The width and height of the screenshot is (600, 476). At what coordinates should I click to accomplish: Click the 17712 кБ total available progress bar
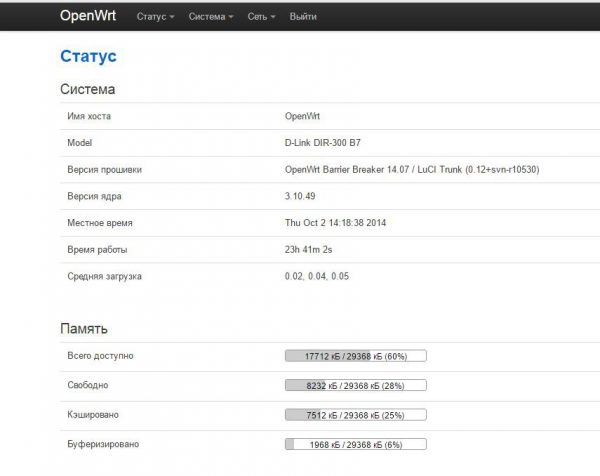pyautogui.click(x=356, y=356)
